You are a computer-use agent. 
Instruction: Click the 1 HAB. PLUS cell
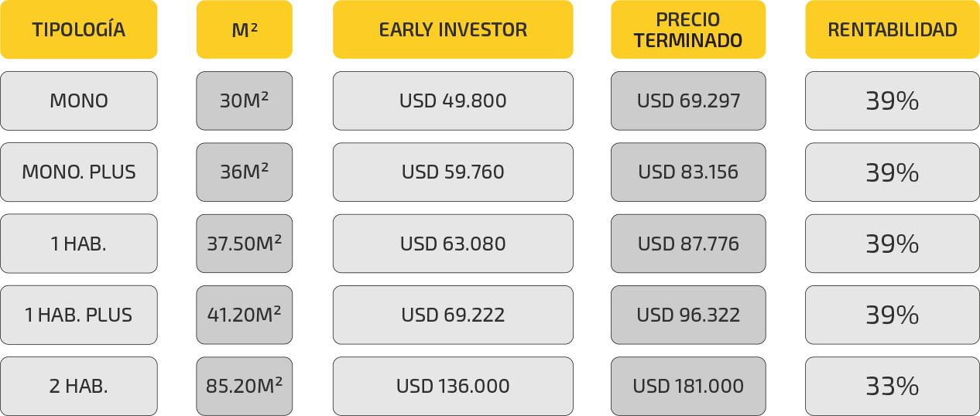(78, 315)
